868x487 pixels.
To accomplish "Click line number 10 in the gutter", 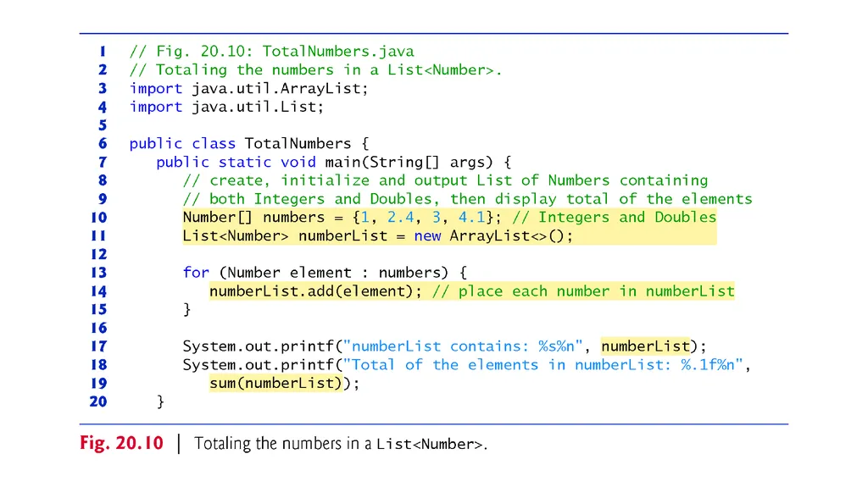I will [98, 218].
